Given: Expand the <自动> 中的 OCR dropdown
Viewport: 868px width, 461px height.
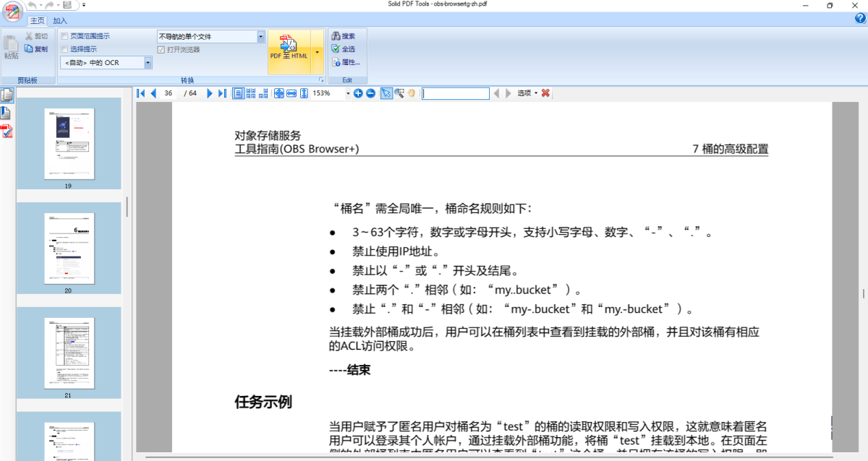Looking at the screenshot, I should pyautogui.click(x=148, y=63).
